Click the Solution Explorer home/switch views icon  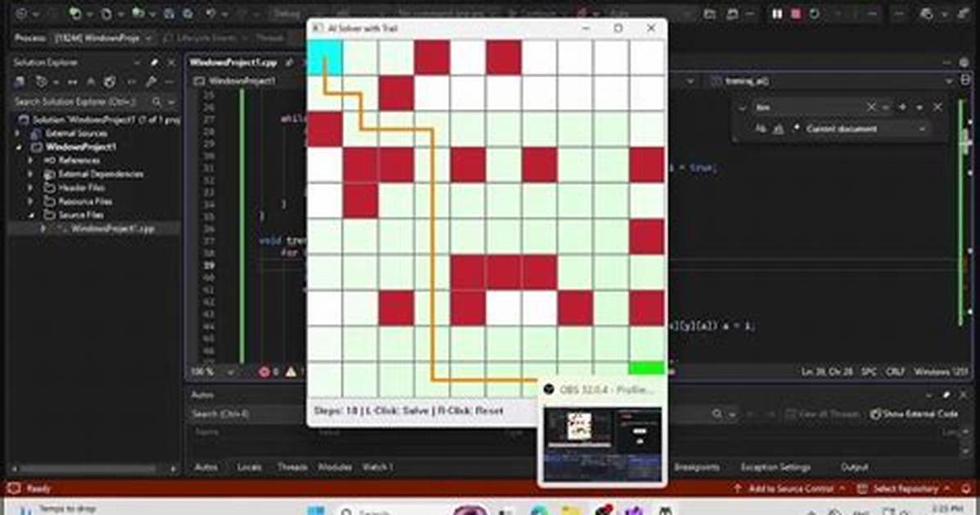point(20,81)
